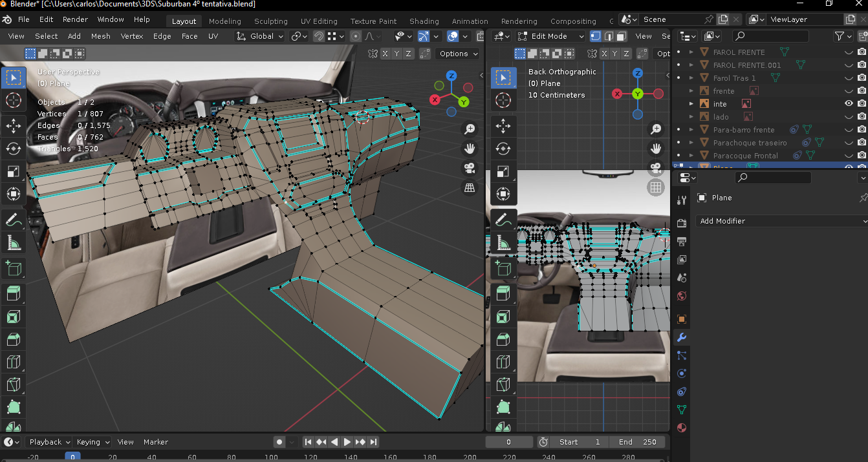Toggle perspective/orthographic grid icon
Image resolution: width=868 pixels, height=462 pixels.
pos(470,188)
